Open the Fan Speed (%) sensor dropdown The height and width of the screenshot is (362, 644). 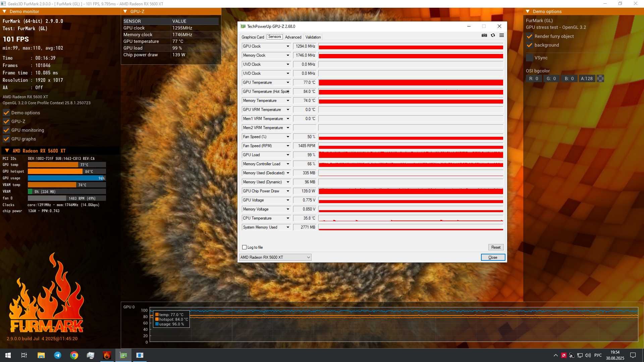click(288, 137)
